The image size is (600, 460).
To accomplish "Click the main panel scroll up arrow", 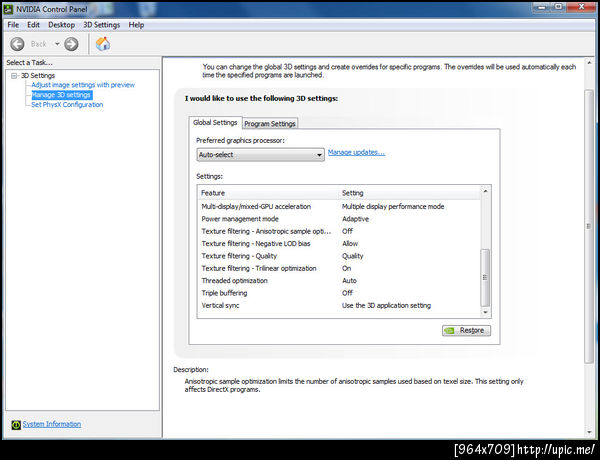I will 589,62.
